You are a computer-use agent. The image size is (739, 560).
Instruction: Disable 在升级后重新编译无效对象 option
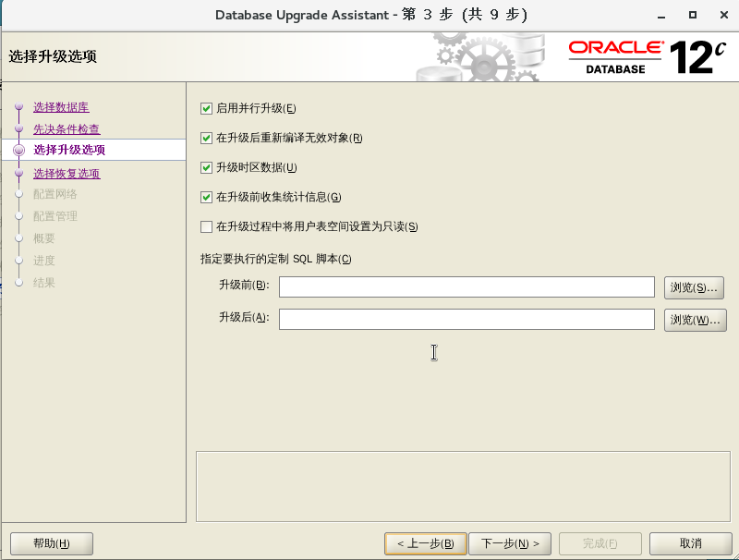point(205,138)
